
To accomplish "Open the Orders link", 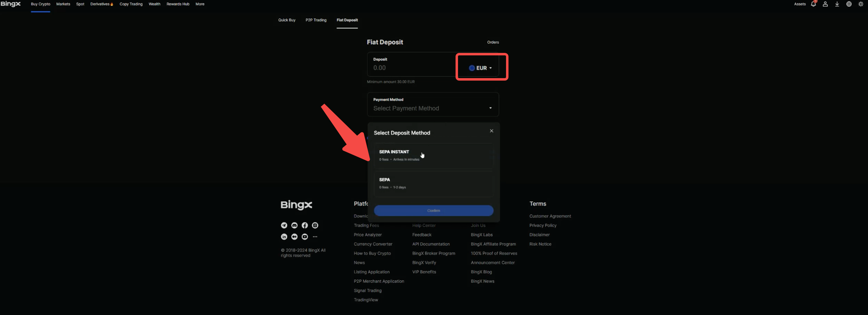I will click(492, 42).
